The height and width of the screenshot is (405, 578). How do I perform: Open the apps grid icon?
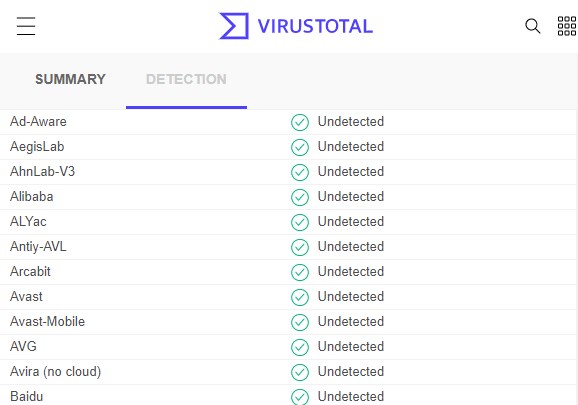coord(567,26)
